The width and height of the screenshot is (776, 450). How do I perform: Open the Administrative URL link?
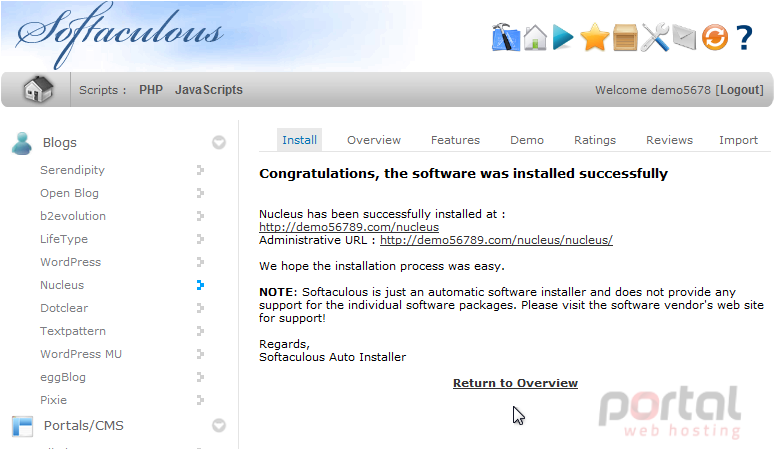(496, 240)
